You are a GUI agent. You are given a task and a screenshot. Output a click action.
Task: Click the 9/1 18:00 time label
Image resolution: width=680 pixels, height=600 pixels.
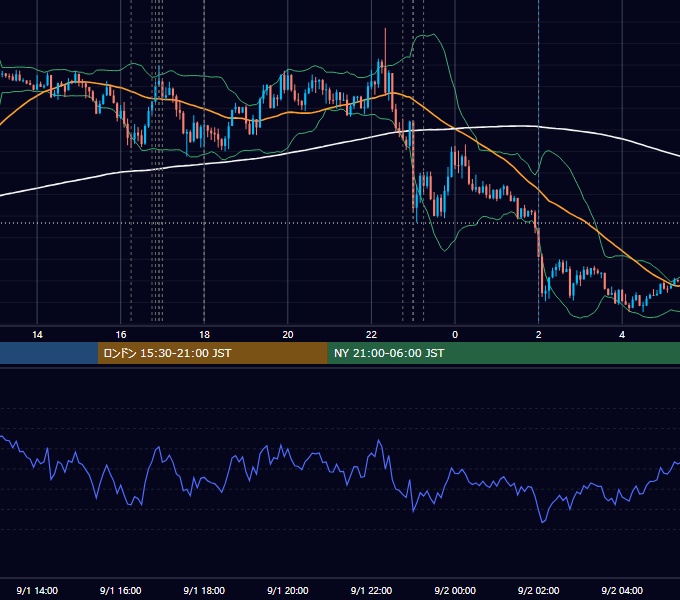click(204, 590)
